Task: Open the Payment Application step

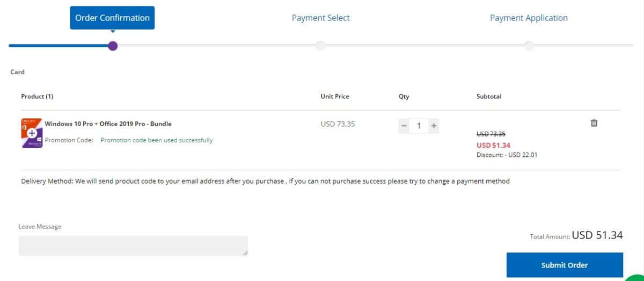Action: coord(529,18)
